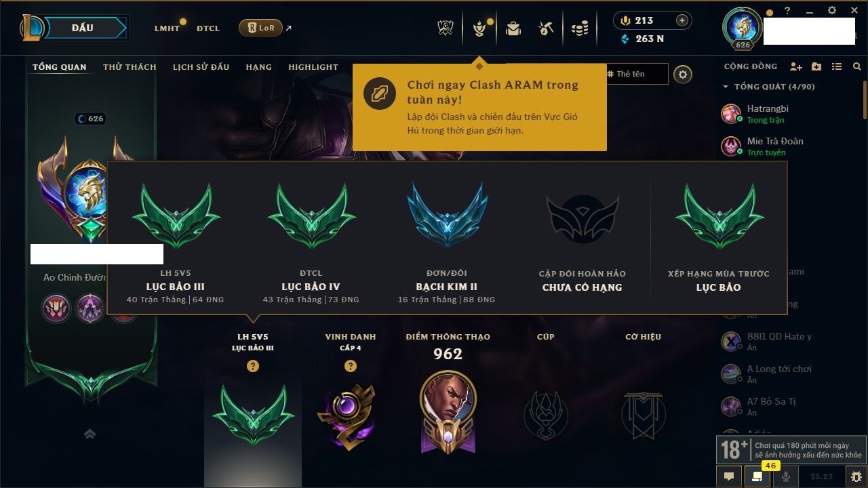Screen dimensions: 868x488
Task: Click the new folder icon in community panel
Action: pos(816,66)
